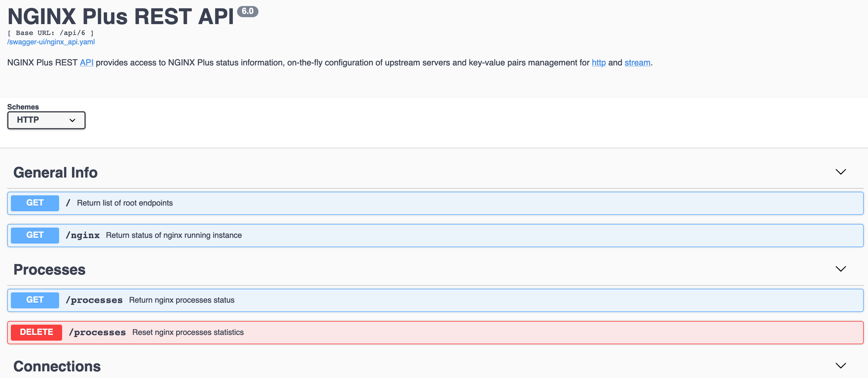Click the Base URL /api/6 text
This screenshot has width=868, height=378.
pos(51,33)
